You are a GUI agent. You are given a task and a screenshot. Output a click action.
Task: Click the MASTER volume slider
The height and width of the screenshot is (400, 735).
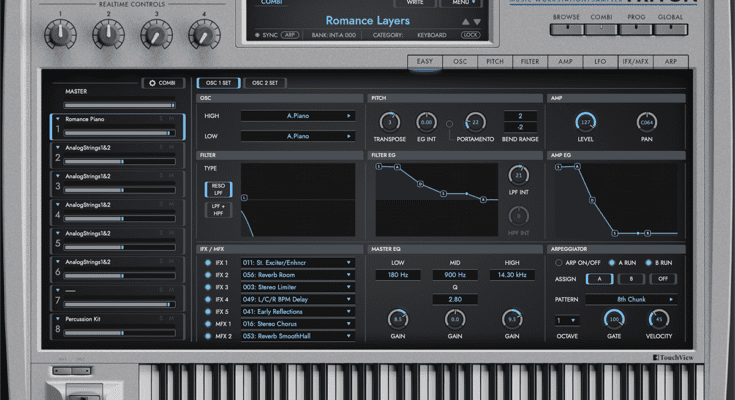(x=119, y=103)
